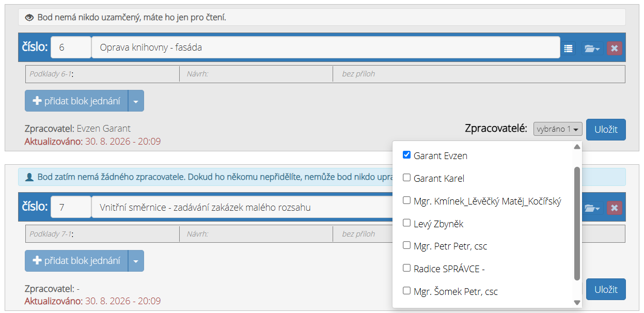This screenshot has height=313, width=644.
Task: Open 'vybráno 1' Zpracovatelé dropdown
Action: (558, 129)
